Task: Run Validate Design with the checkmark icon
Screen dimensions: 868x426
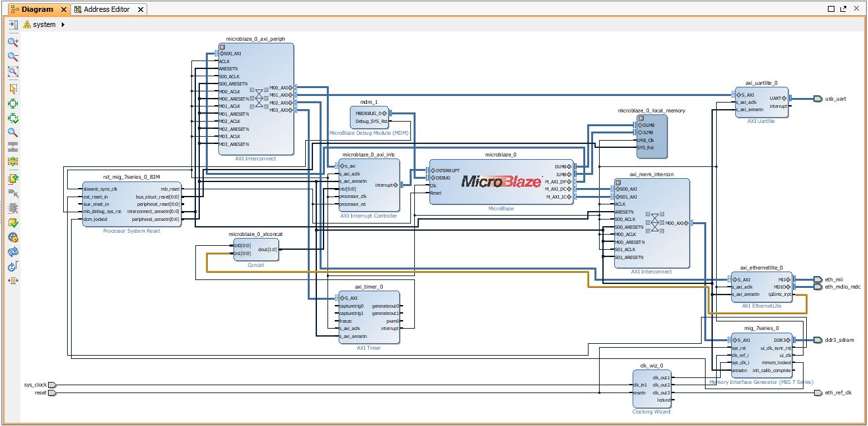Action: [x=12, y=223]
